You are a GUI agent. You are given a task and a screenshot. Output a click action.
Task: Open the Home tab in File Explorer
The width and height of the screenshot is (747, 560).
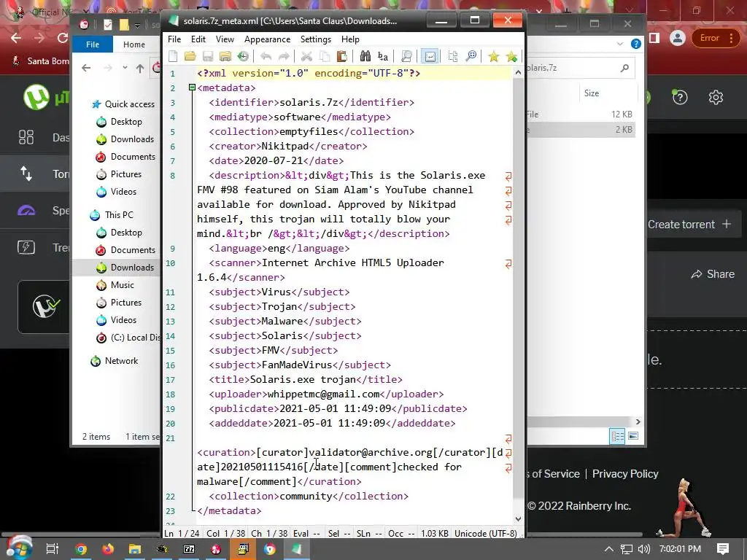pyautogui.click(x=134, y=44)
